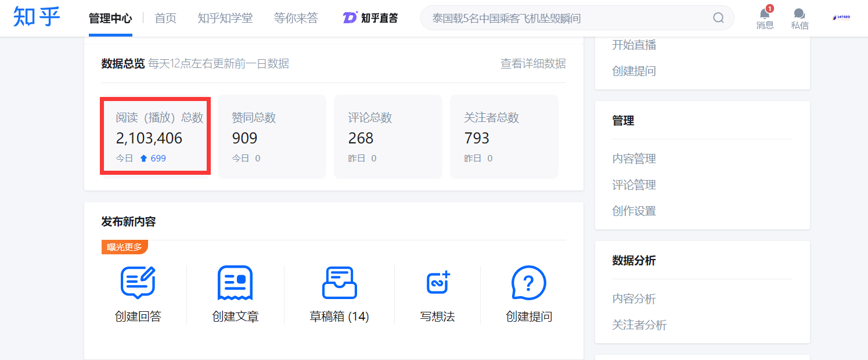Viewport: 868px width, 360px height.
Task: Open 内容管理 in the sidebar
Action: (634, 159)
